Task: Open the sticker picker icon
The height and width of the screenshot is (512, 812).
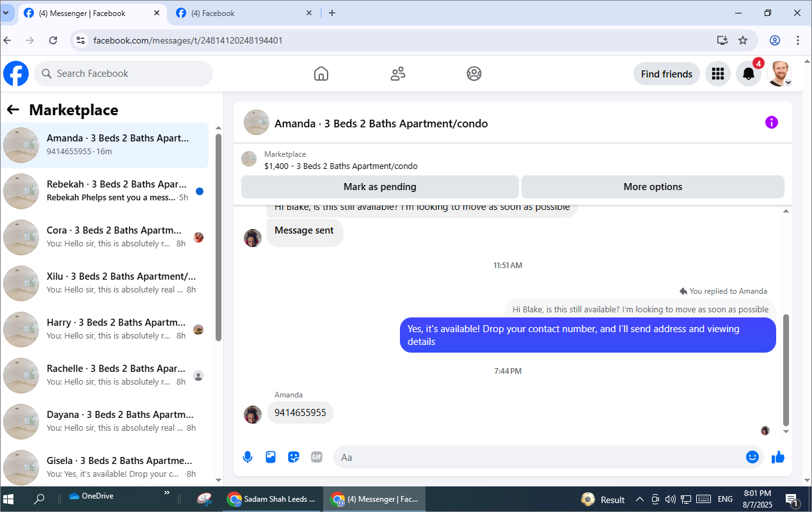Action: [294, 457]
